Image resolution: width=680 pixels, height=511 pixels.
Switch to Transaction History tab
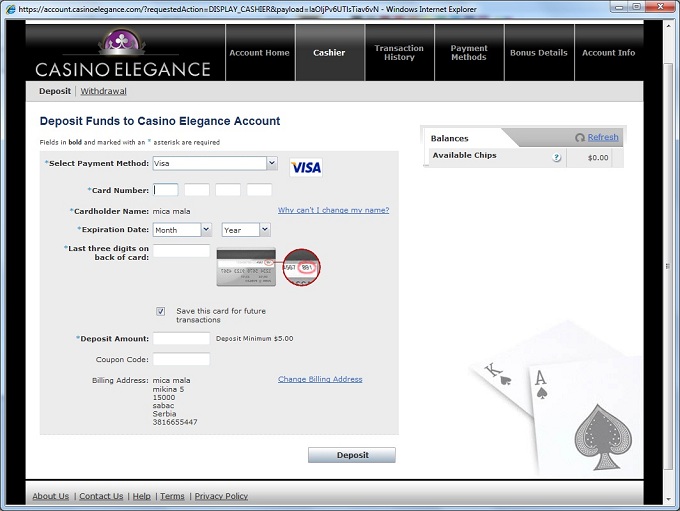click(x=399, y=53)
